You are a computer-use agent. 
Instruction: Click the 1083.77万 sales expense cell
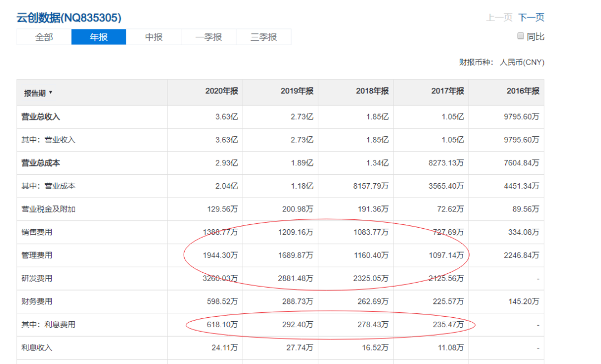(x=371, y=232)
